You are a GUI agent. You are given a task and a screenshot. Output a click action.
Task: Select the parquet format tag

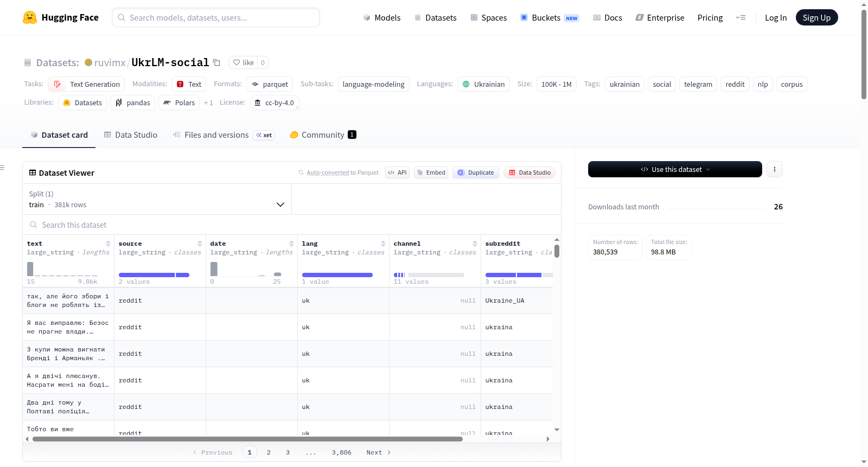270,84
